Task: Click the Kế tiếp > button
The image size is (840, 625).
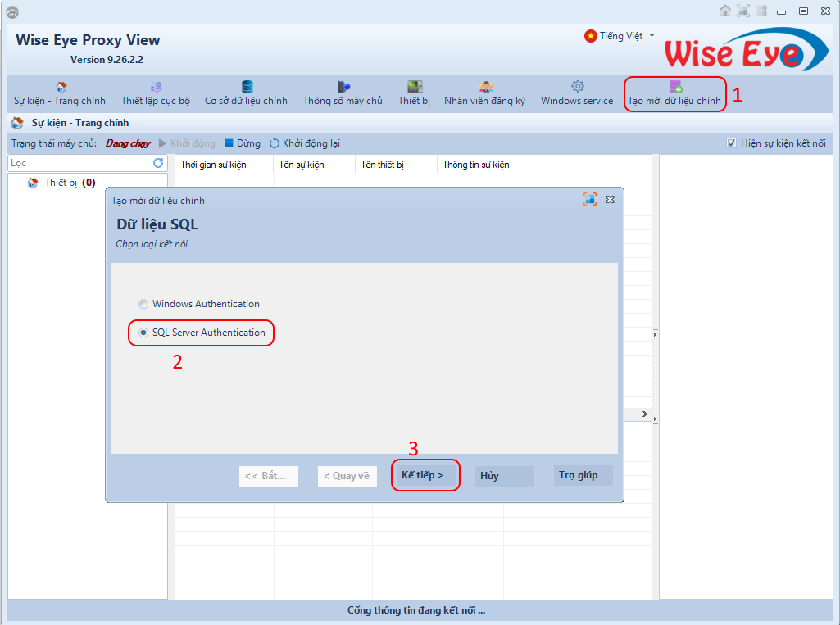Action: pyautogui.click(x=423, y=476)
